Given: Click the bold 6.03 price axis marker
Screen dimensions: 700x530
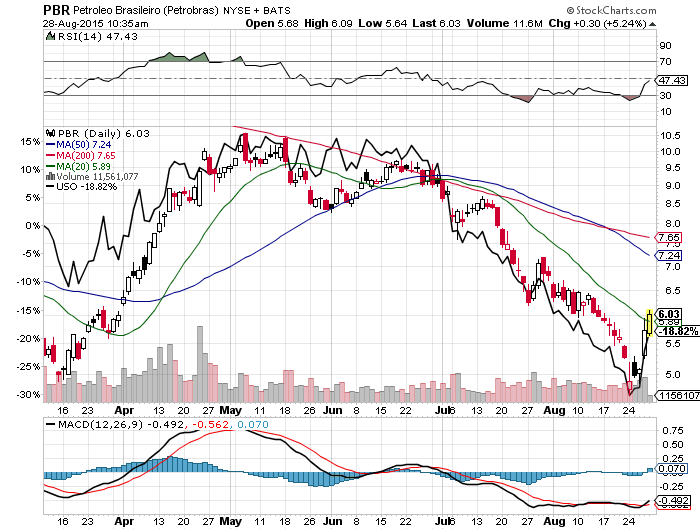Looking at the screenshot, I should [x=669, y=314].
